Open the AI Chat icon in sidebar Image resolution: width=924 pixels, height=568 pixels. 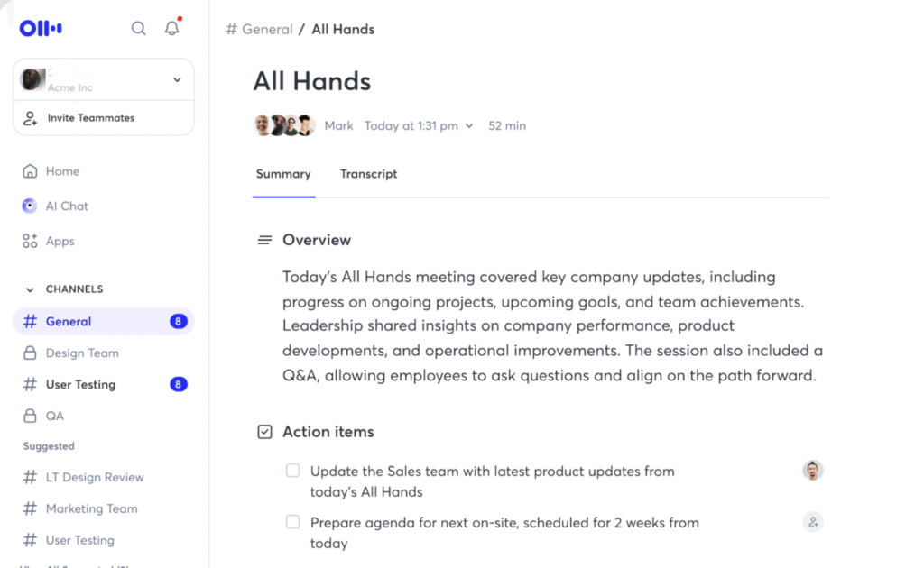coord(30,206)
